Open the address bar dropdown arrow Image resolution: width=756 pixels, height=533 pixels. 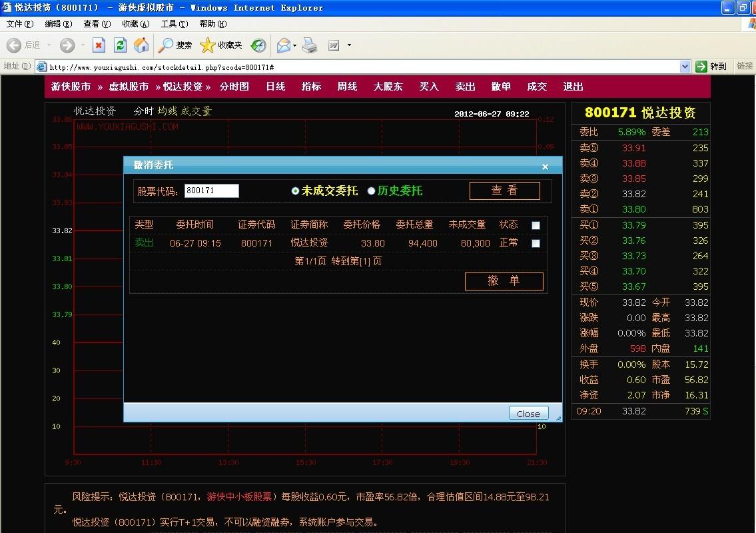click(x=685, y=67)
